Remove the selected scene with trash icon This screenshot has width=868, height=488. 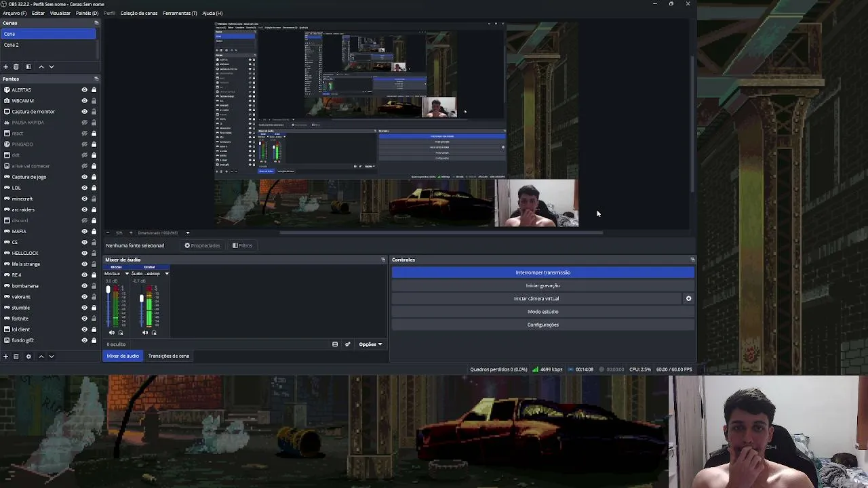coord(16,66)
